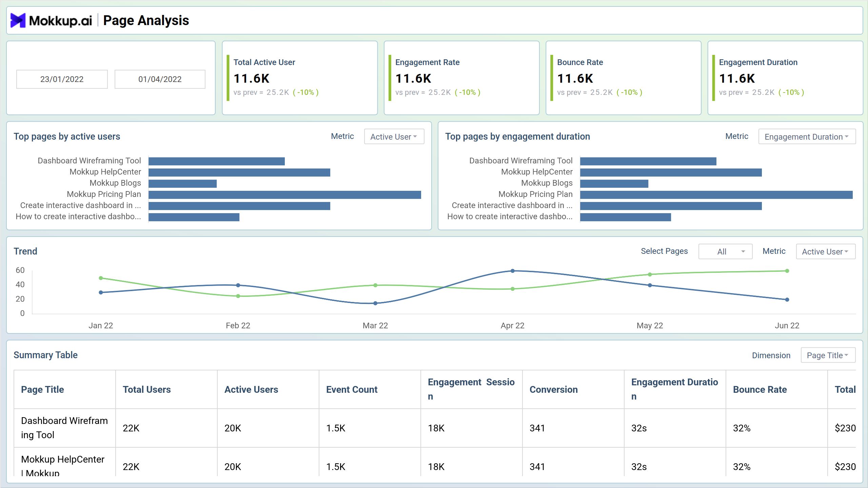Click 'How to create interactive dashbo...' bar in active users chart
868x488 pixels.
194,217
